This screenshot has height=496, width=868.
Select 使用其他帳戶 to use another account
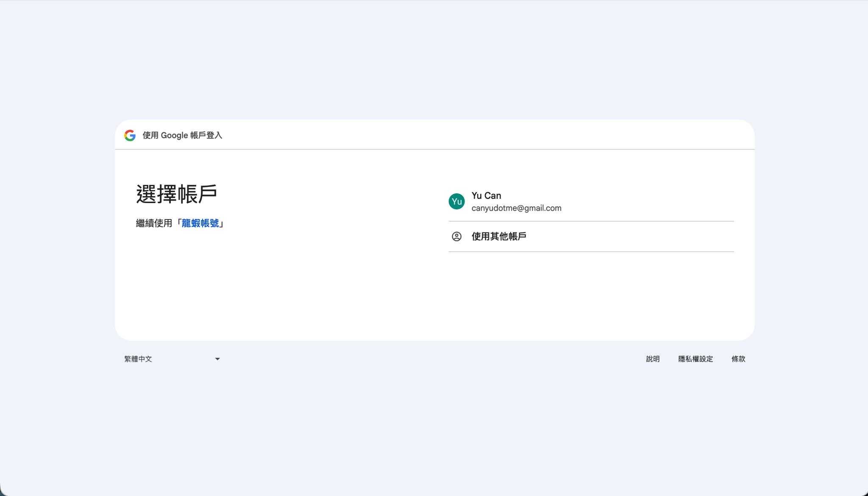[x=499, y=237]
